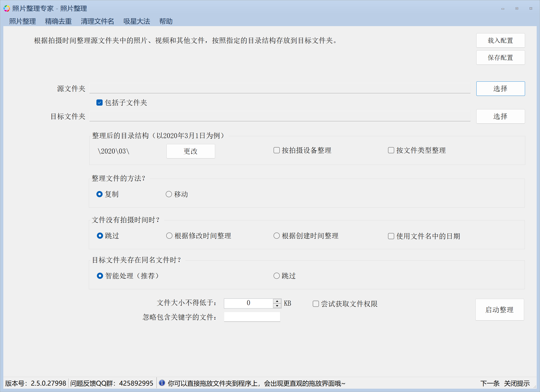Click the 目标文件夹 path input field
Image resolution: width=540 pixels, height=392 pixels.
coord(280,116)
